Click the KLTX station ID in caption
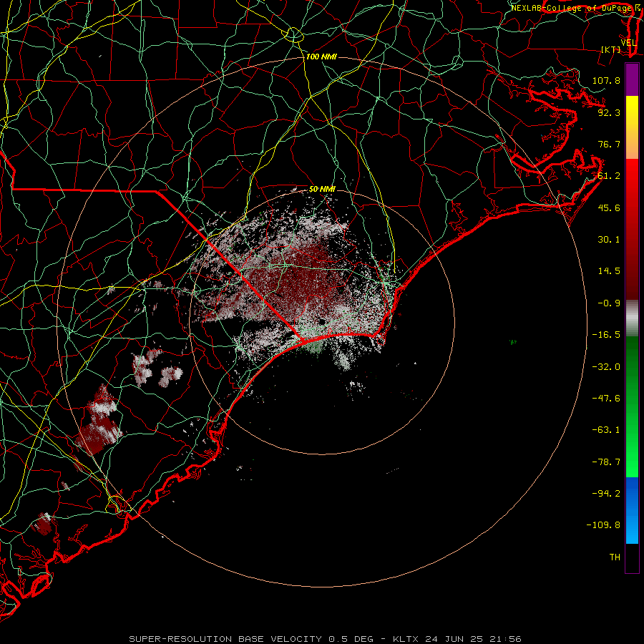Screen dimensions: 644x644 point(406,639)
